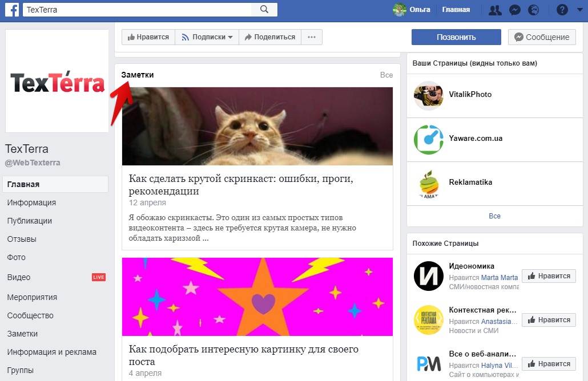This screenshot has width=588, height=381.
Task: Click the PM page avatar
Action: [x=428, y=364]
